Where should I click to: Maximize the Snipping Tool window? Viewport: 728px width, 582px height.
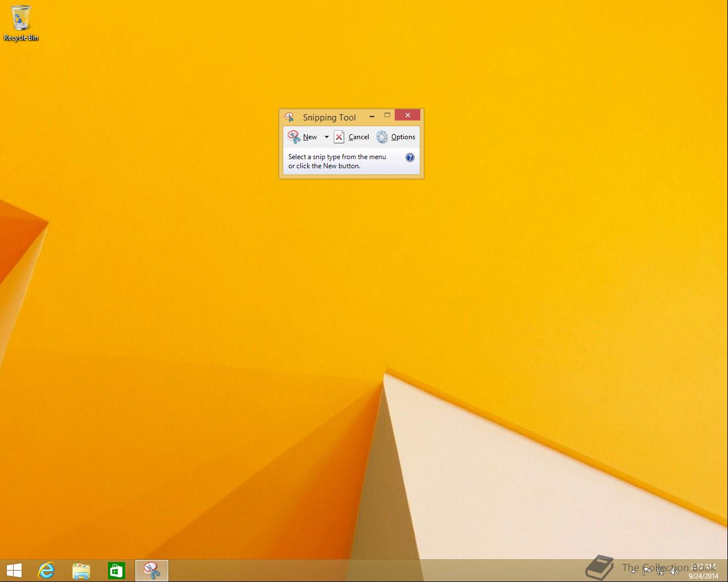point(387,115)
